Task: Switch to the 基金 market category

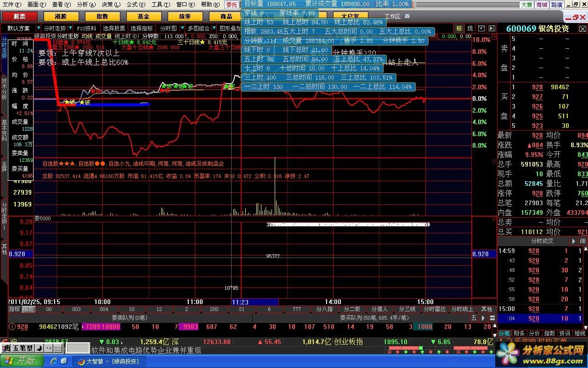Action: point(143,17)
